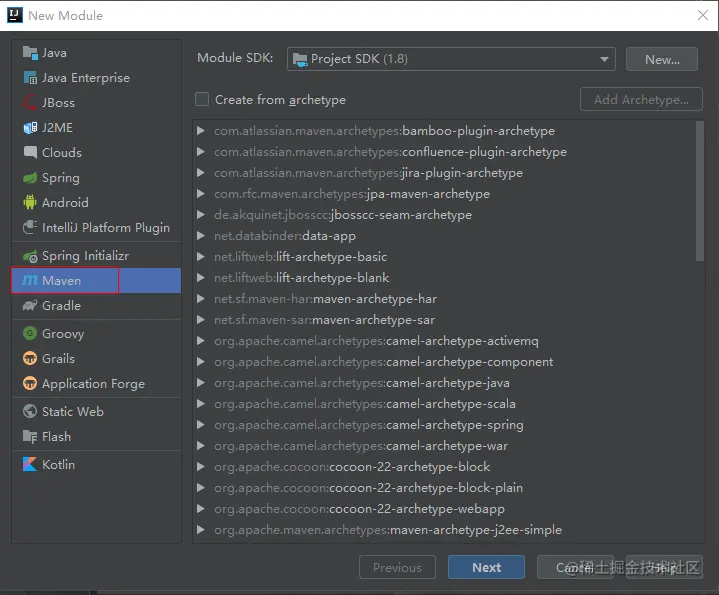Expand the confluence-plugin-archetype node
Viewport: 719px width, 595px height.
pyautogui.click(x=201, y=152)
